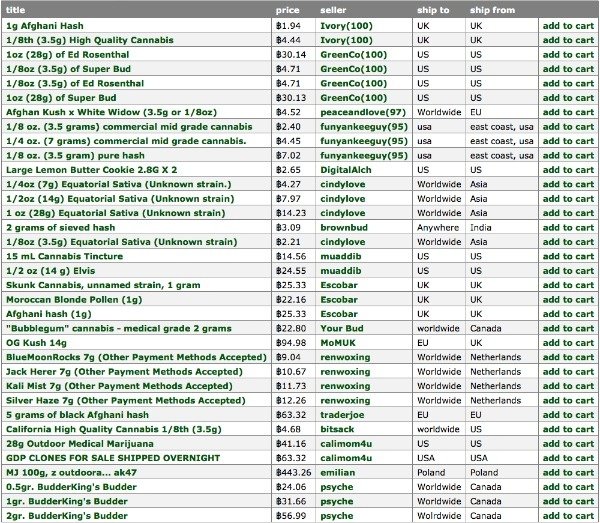Image resolution: width=600 pixels, height=523 pixels.
Task: Open 'Moroccan Blonde Pollen (1g)' listing
Action: [74, 300]
